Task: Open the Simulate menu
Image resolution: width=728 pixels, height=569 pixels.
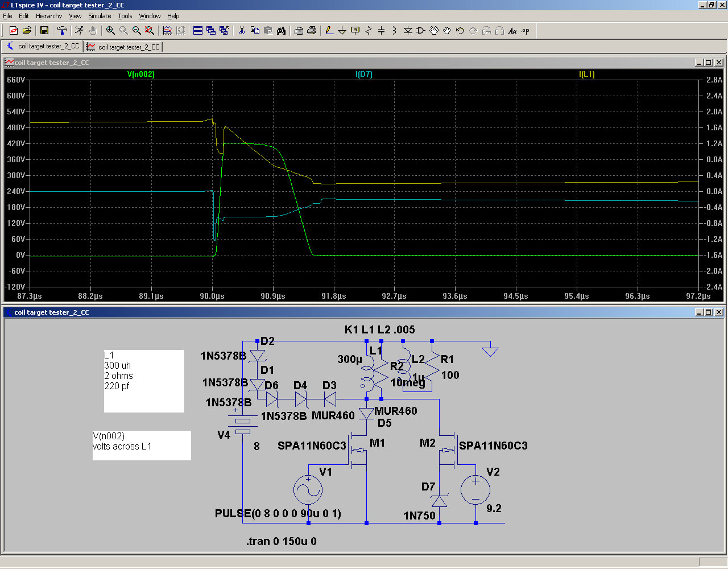Action: [100, 16]
